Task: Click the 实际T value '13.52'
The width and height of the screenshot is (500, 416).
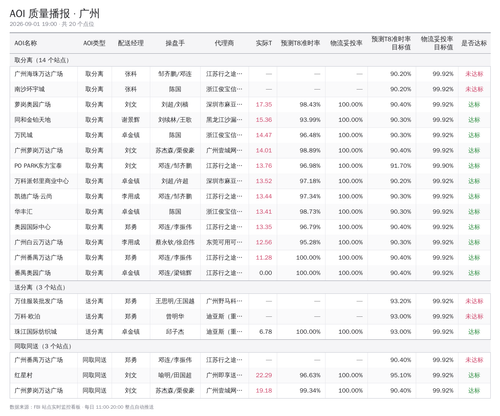Action: click(x=264, y=181)
